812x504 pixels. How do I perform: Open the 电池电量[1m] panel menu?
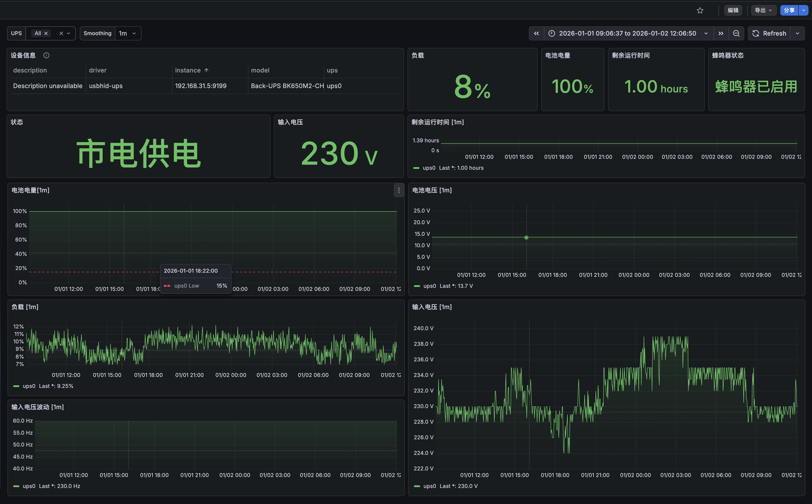[x=399, y=190]
